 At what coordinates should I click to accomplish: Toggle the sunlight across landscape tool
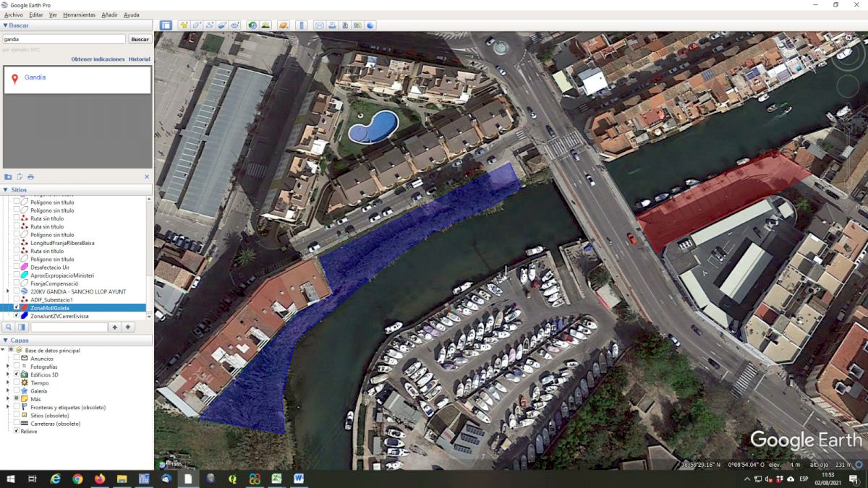pyautogui.click(x=265, y=25)
